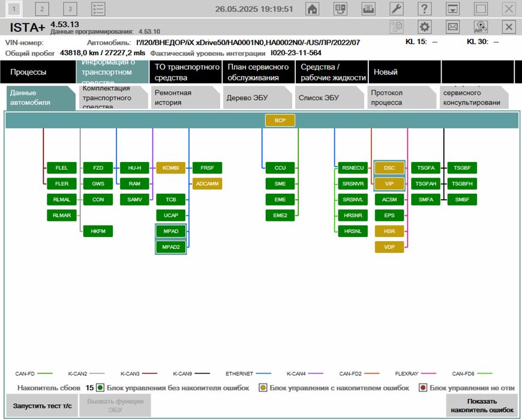Viewport: 522px width, 420px height.
Task: Select the CCU control unit
Action: coord(280,168)
